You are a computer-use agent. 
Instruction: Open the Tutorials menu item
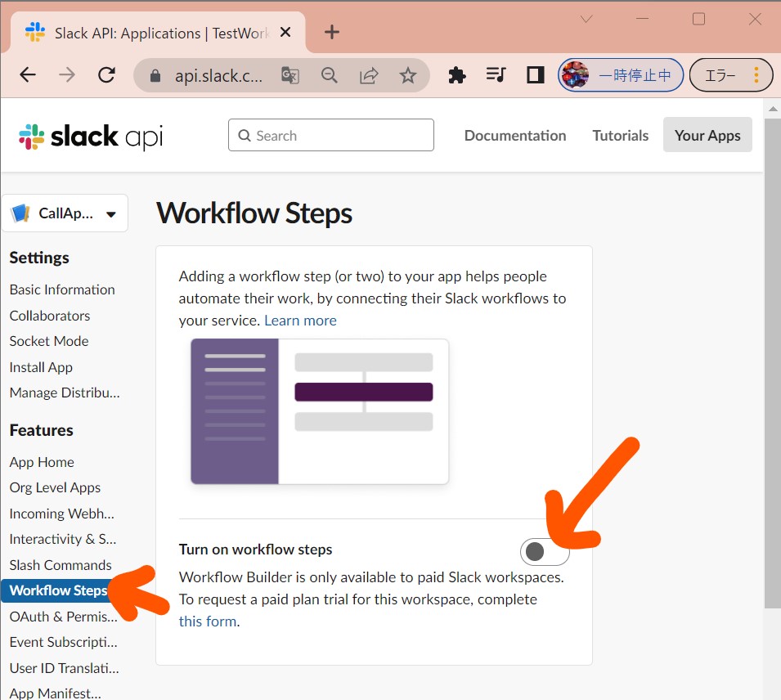620,136
